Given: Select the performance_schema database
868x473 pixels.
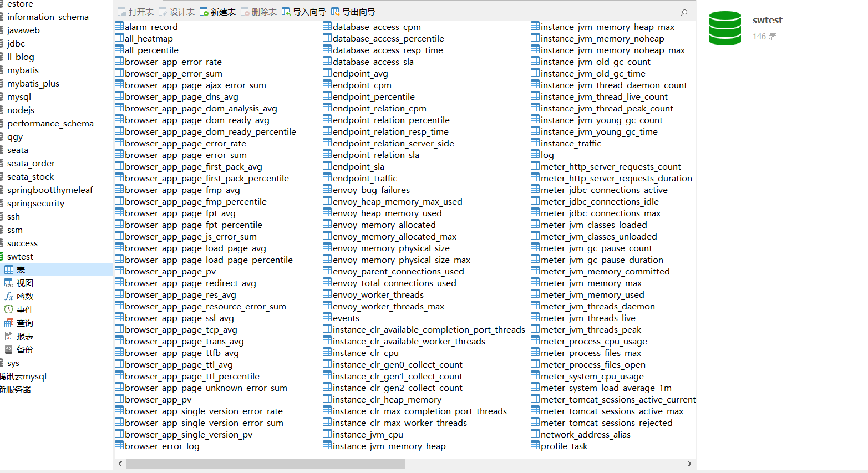Looking at the screenshot, I should coord(50,123).
